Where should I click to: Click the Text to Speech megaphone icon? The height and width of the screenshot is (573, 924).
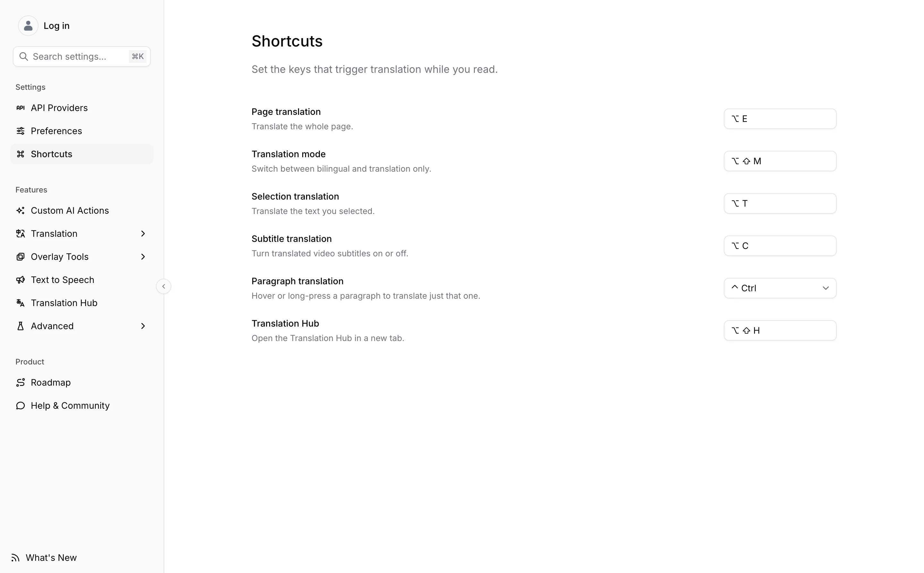coord(21,280)
